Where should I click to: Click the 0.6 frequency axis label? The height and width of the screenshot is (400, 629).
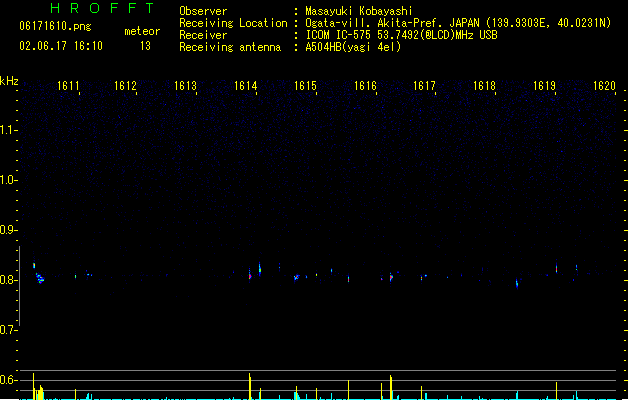pyautogui.click(x=8, y=380)
